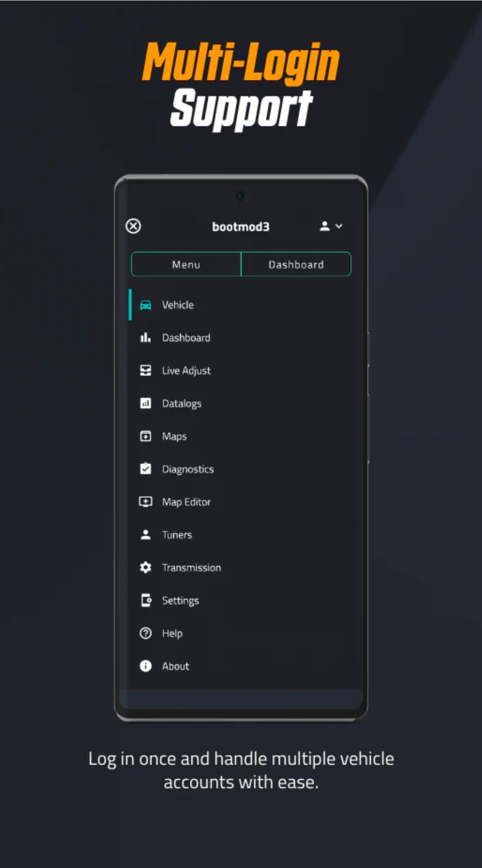The image size is (482, 868).
Task: Click the Map Editor screen icon
Action: click(146, 502)
